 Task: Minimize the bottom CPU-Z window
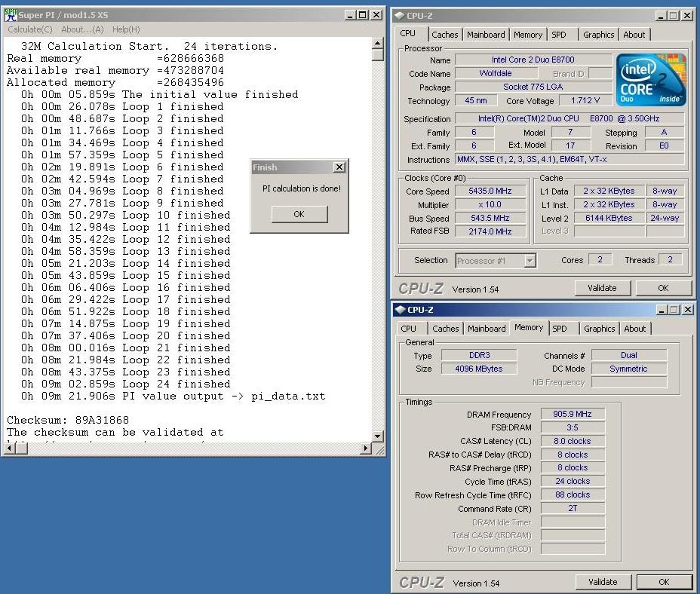click(662, 310)
